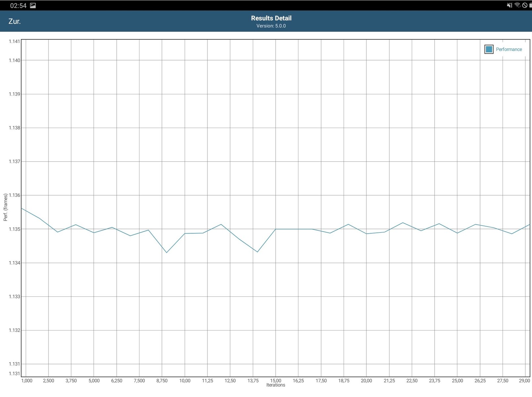Click the 1.140 y-axis tick label

[14, 60]
